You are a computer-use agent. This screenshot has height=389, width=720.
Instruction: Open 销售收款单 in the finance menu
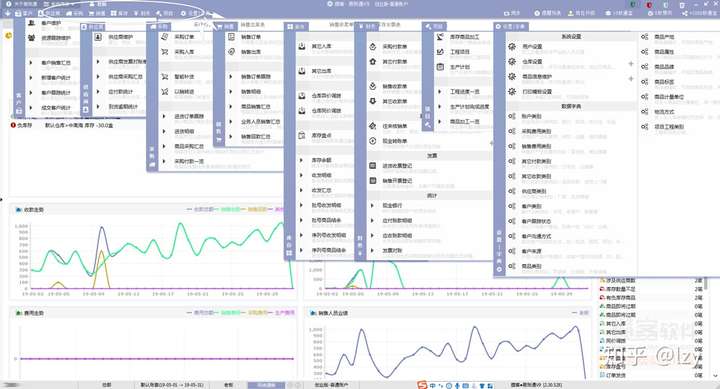pyautogui.click(x=394, y=86)
